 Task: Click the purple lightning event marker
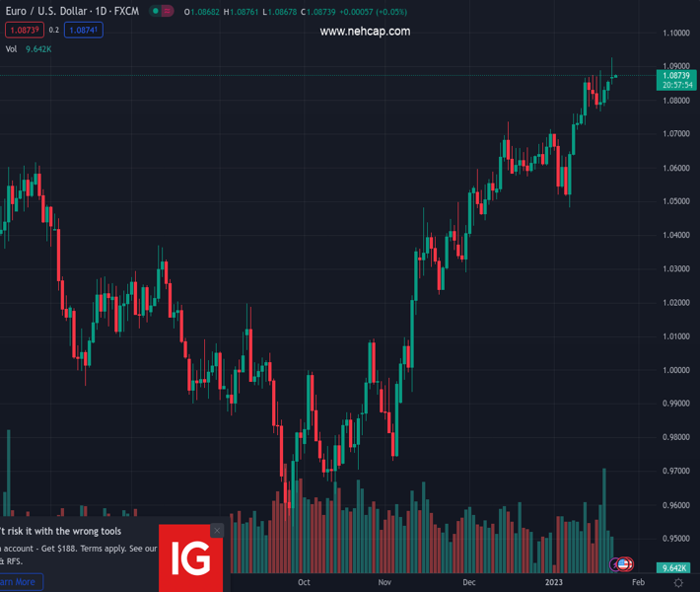616,564
